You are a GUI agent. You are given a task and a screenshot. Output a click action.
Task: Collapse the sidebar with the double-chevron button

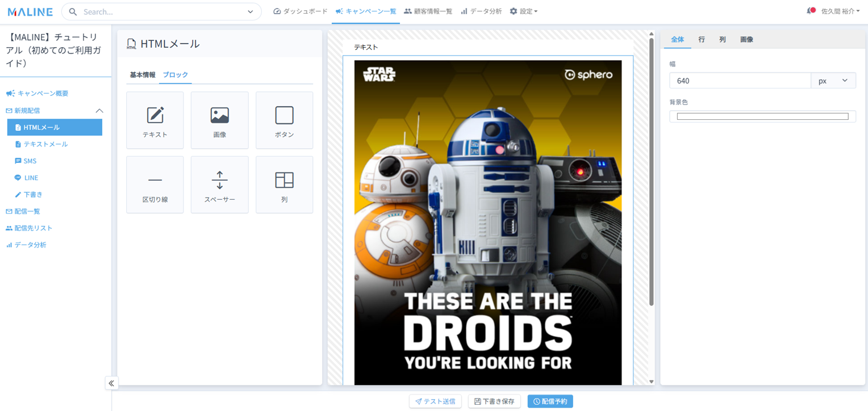(x=111, y=383)
